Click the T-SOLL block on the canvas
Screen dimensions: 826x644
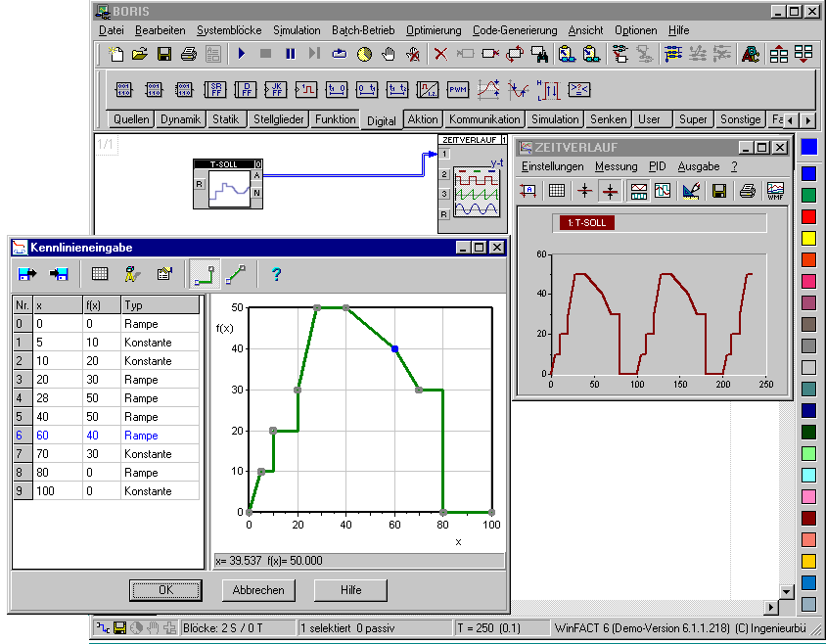click(228, 184)
